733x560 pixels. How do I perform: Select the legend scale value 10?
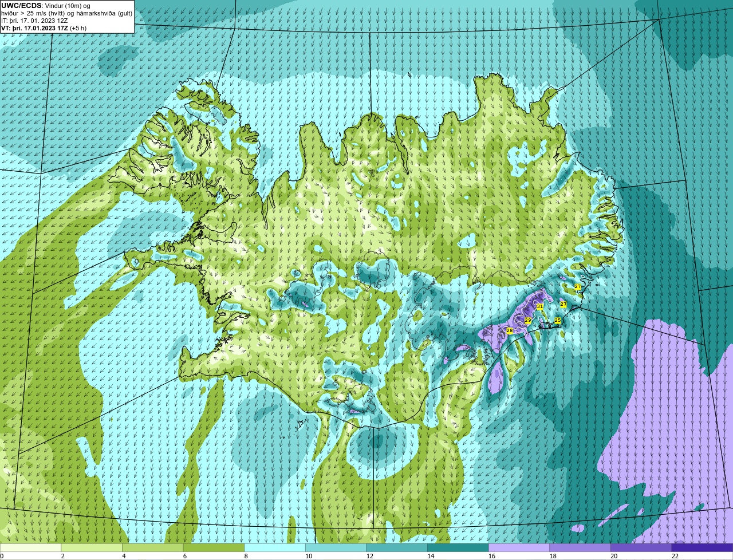tap(309, 556)
